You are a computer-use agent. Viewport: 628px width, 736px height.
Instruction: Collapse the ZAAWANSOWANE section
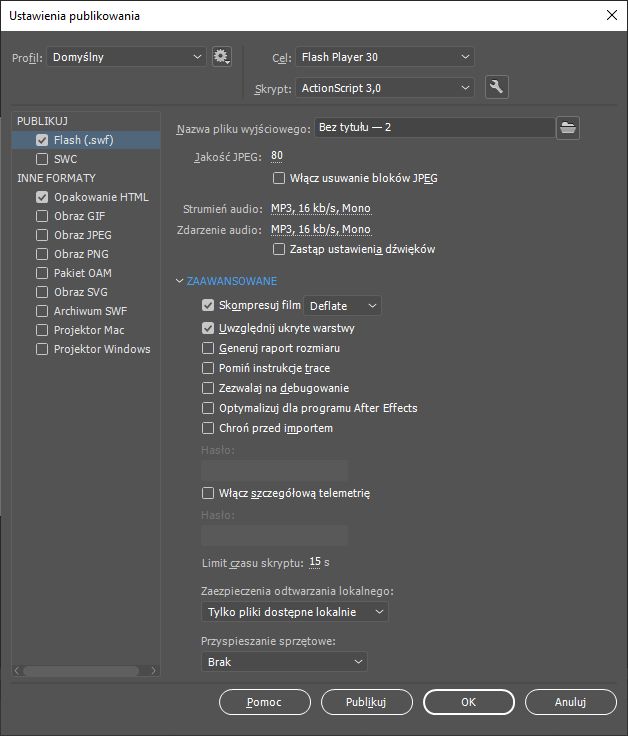coord(180,281)
